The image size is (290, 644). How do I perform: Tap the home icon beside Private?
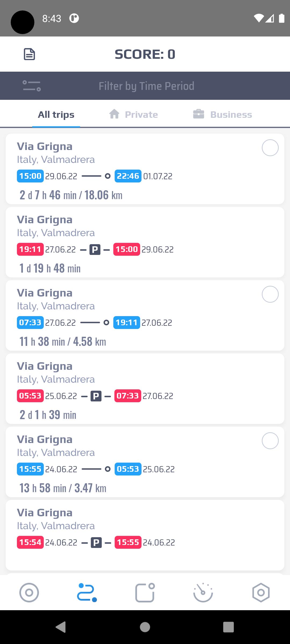[114, 114]
